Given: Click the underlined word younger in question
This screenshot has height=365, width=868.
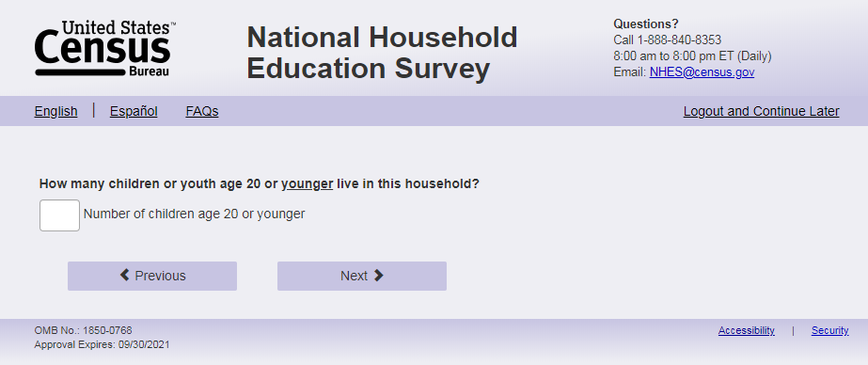Looking at the screenshot, I should [308, 183].
